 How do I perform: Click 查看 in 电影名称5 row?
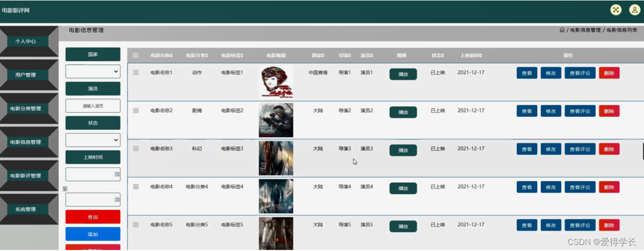pos(527,225)
